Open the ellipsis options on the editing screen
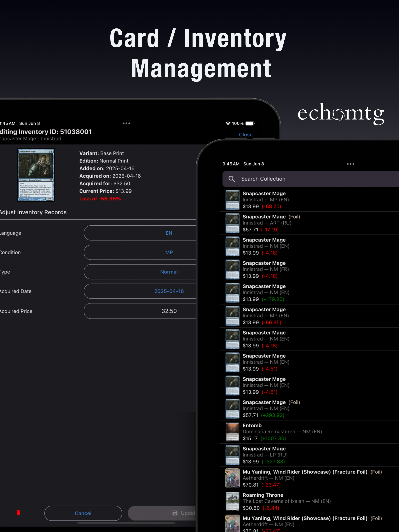Screen dimensions: 399x532 pyautogui.click(x=126, y=123)
